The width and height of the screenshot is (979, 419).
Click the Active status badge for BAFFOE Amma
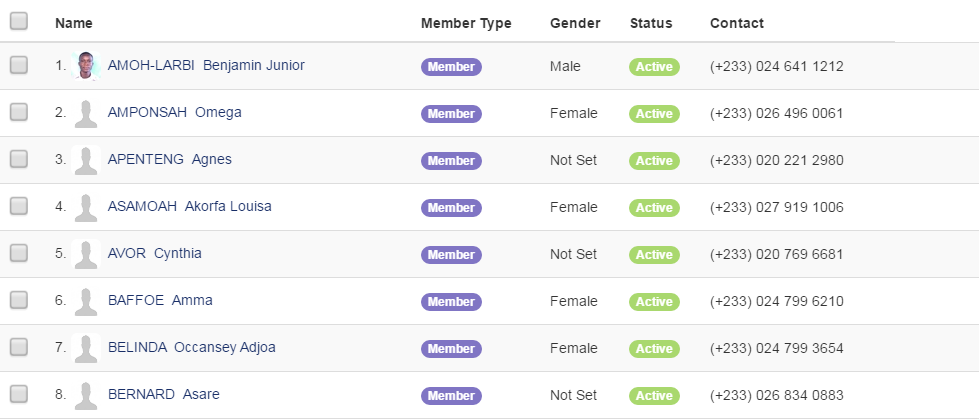pos(654,302)
